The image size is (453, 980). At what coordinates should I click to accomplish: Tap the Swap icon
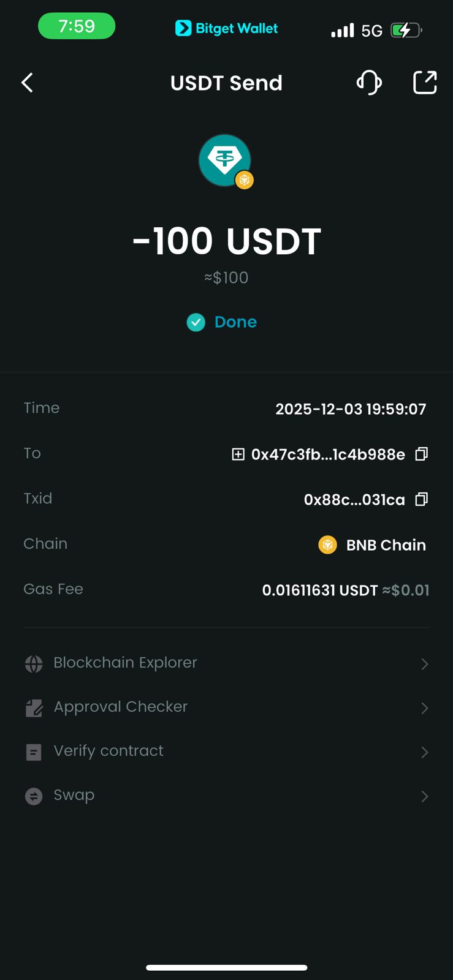point(34,796)
